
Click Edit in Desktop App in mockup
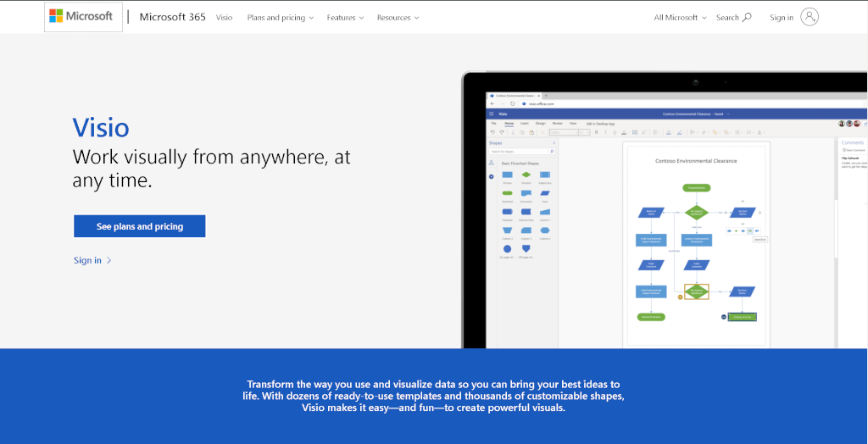601,124
